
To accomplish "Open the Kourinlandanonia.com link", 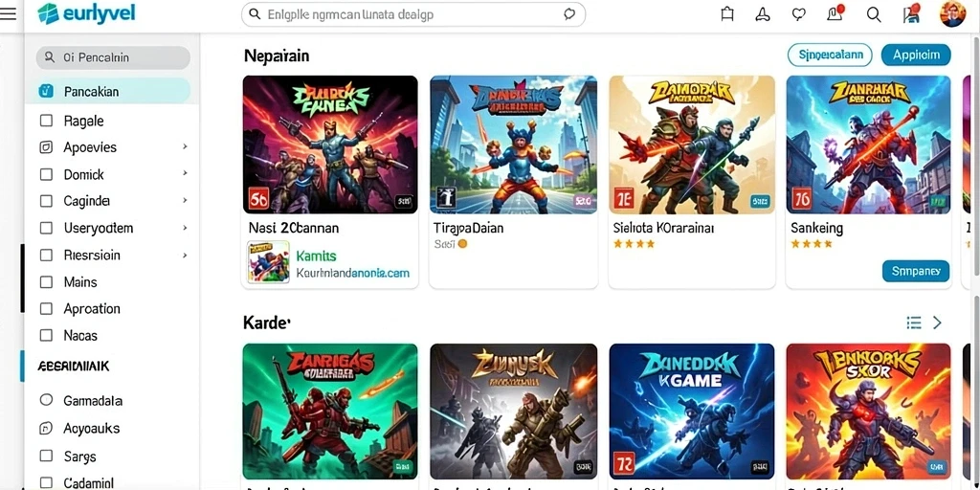I will click(352, 273).
